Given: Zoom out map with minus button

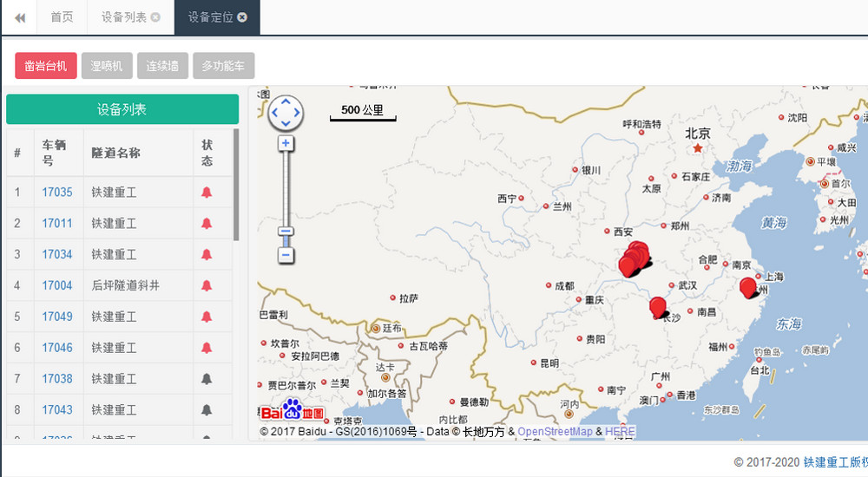Looking at the screenshot, I should pos(286,255).
